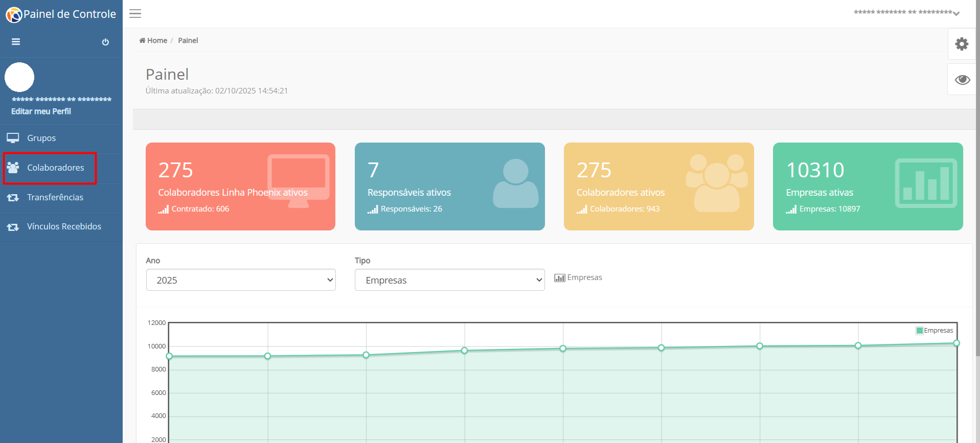Click the Empresas chart icon beside Tipo
This screenshot has width=980, height=443.
(559, 278)
